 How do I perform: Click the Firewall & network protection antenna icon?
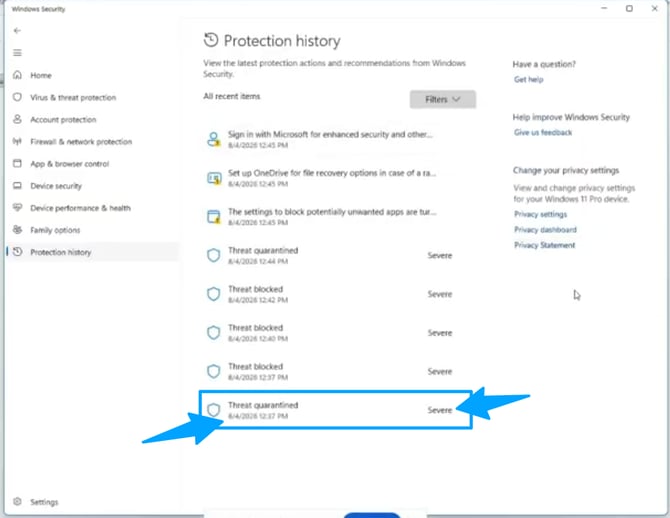point(17,141)
